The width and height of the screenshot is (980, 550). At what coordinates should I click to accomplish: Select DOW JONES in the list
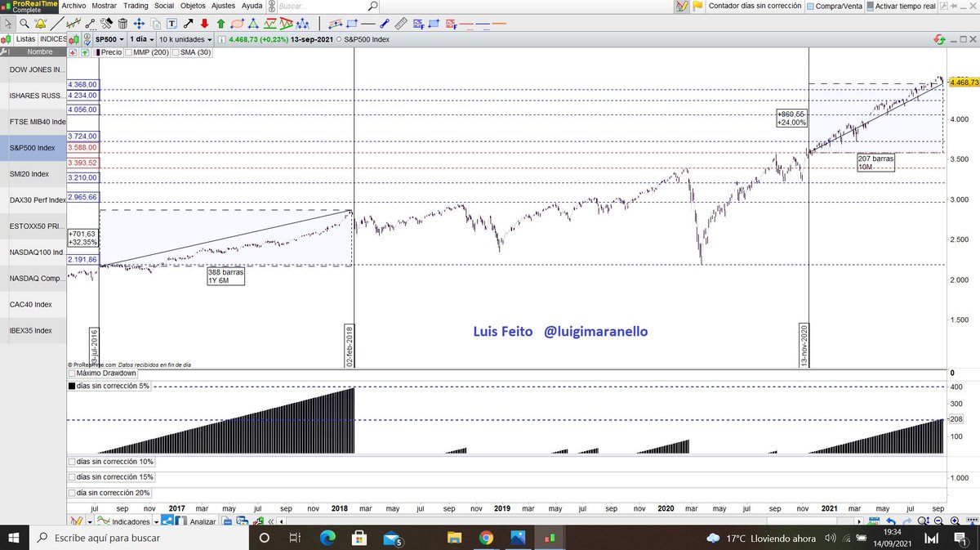tap(33, 69)
